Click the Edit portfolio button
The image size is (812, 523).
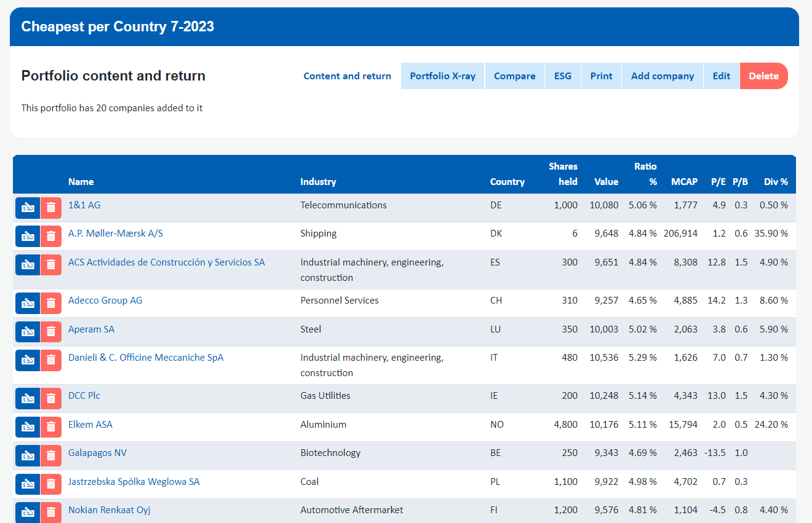722,76
